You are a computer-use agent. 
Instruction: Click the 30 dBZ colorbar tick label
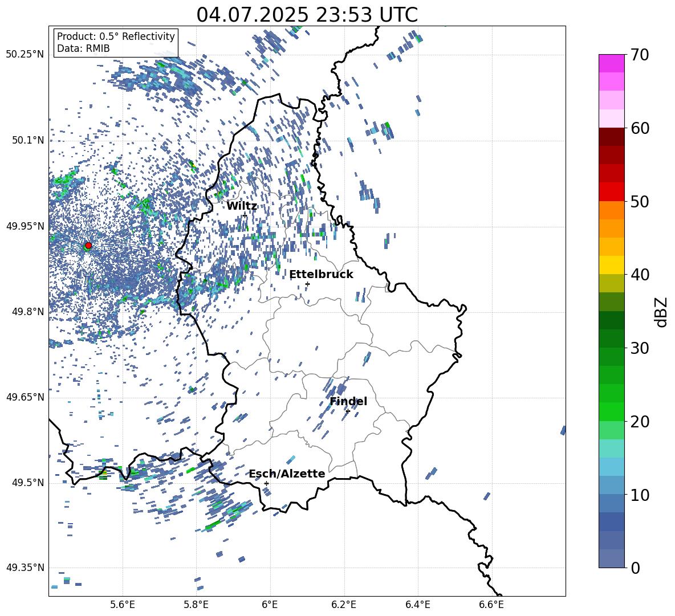pyautogui.click(x=640, y=348)
